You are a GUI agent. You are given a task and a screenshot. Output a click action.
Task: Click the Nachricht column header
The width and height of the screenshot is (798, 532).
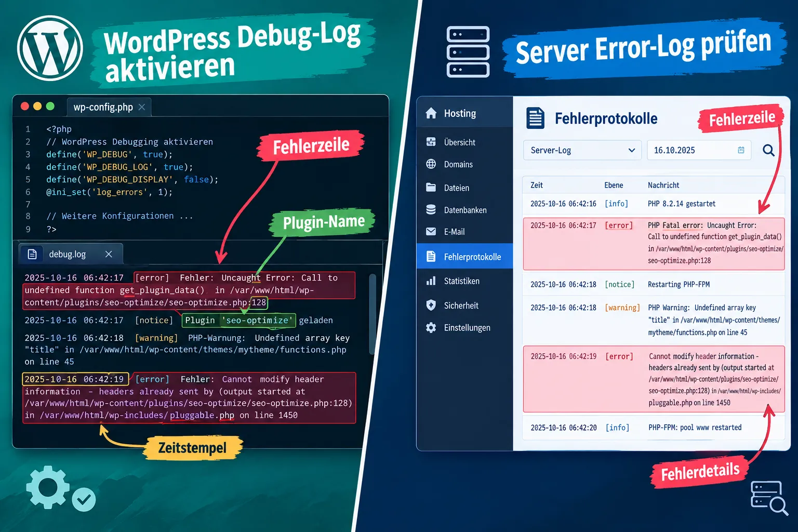(663, 185)
